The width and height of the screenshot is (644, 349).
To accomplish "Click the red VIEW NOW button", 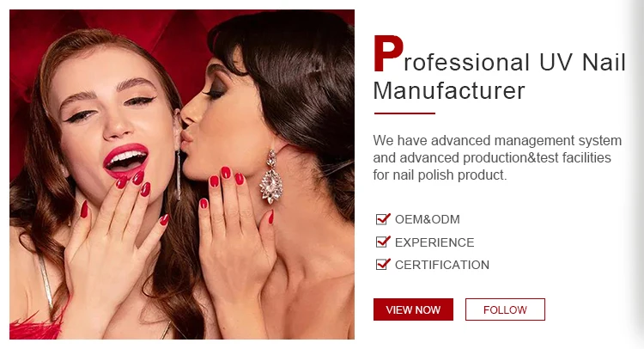I will tap(413, 309).
